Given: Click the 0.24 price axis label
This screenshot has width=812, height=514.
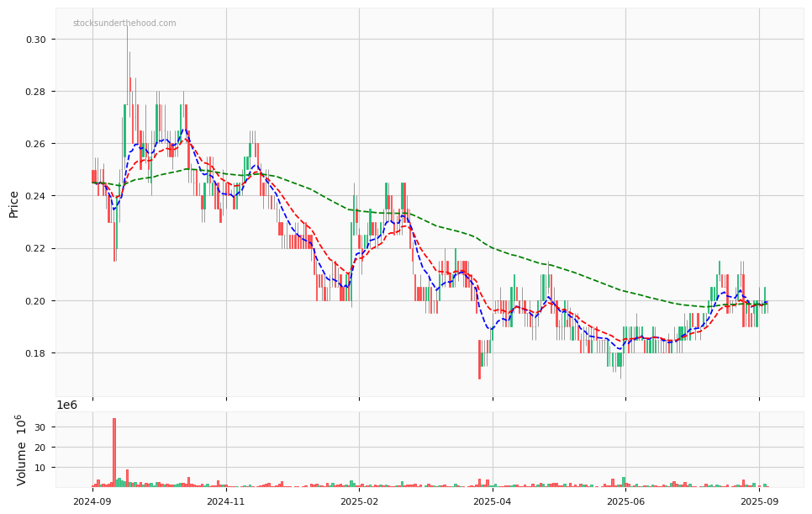Looking at the screenshot, I should click(x=36, y=196).
